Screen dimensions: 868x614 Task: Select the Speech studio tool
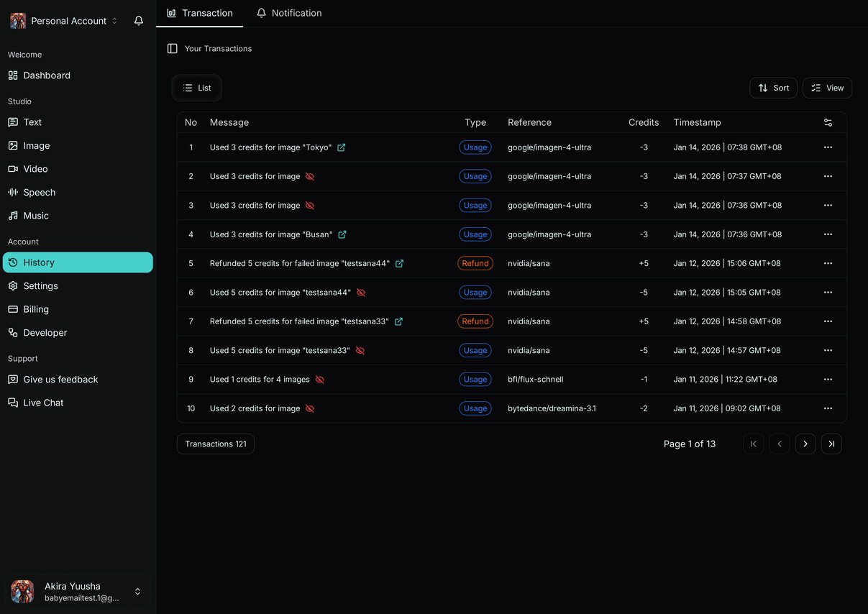40,192
